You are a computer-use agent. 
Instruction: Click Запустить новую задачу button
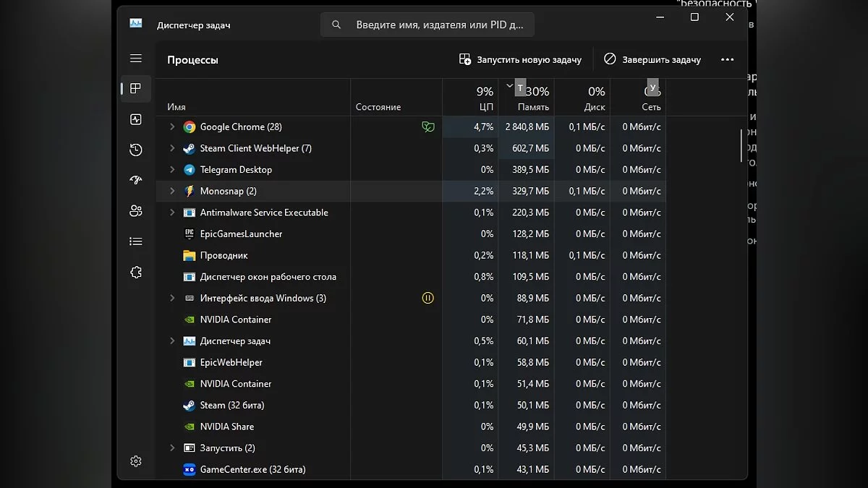coord(520,60)
